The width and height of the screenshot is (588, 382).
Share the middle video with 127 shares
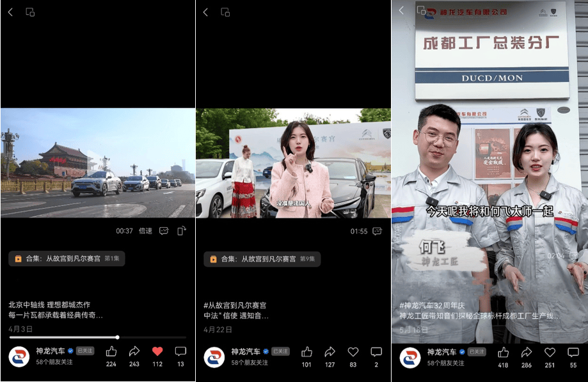pos(330,352)
